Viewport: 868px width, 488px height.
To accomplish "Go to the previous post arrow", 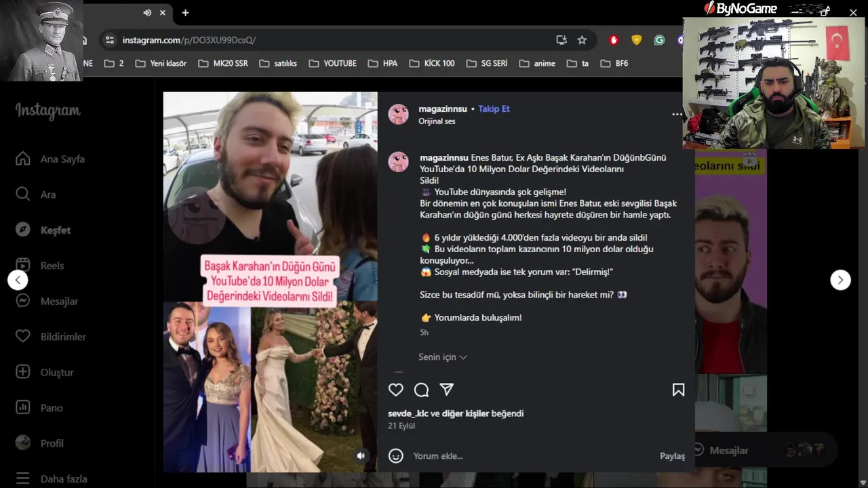I will pyautogui.click(x=18, y=280).
